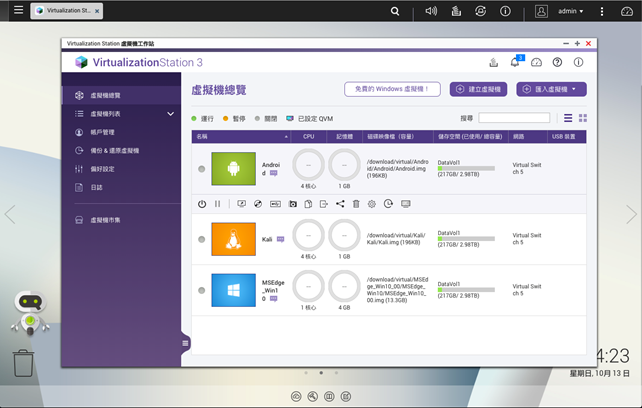Image resolution: width=642 pixels, height=408 pixels.
Task: Click the 免費的 Windows 虛擬機 button
Action: click(392, 89)
